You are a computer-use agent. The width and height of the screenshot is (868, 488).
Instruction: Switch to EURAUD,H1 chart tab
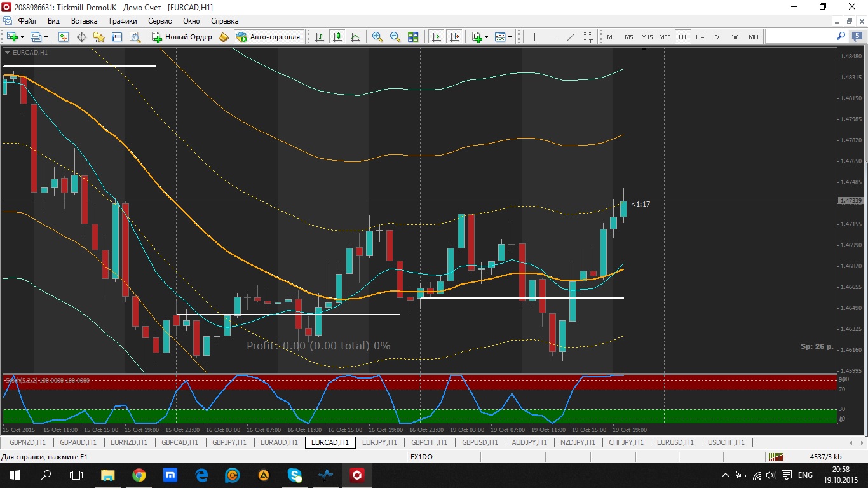click(x=280, y=442)
